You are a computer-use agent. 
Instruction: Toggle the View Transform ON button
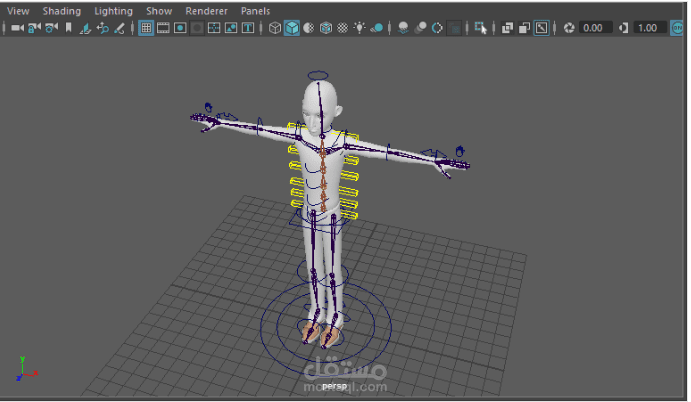[677, 28]
